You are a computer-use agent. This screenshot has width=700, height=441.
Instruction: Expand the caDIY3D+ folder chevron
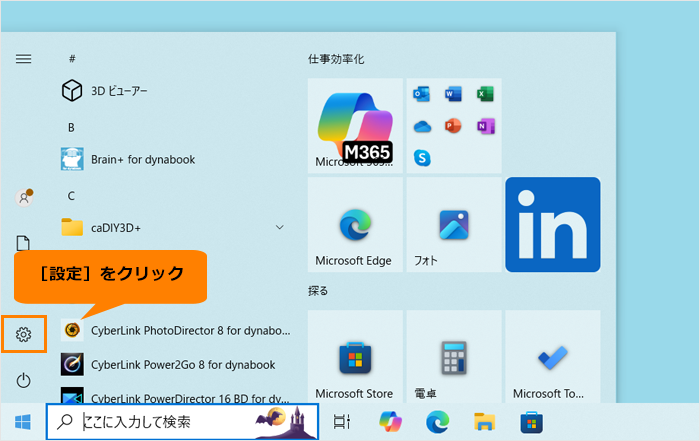280,227
